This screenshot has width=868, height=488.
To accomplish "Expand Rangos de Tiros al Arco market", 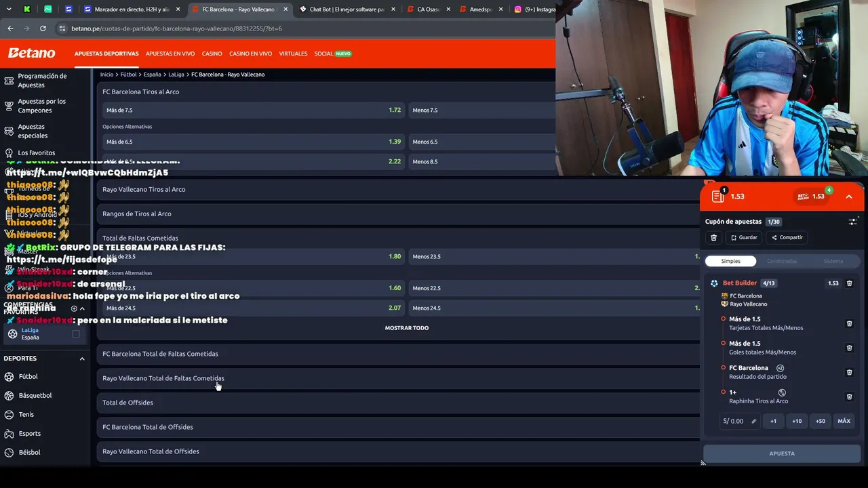I will click(399, 213).
